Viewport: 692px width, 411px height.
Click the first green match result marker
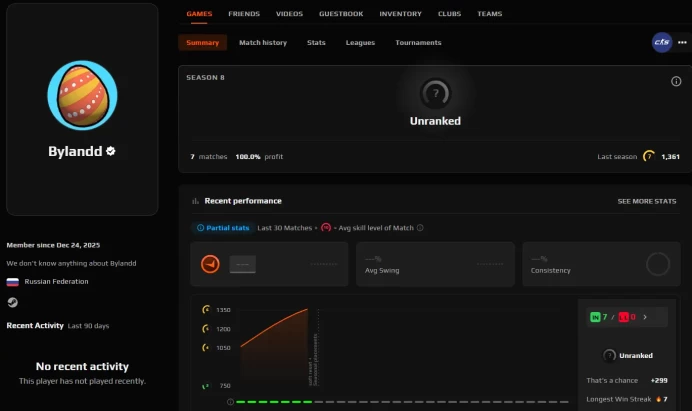point(240,402)
